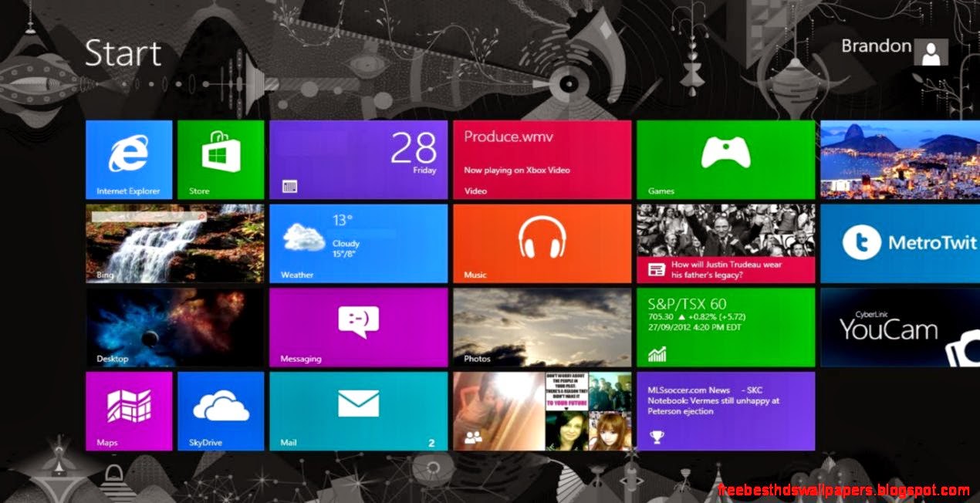Launch the Store tile
The width and height of the screenshot is (980, 503).
coord(221,160)
